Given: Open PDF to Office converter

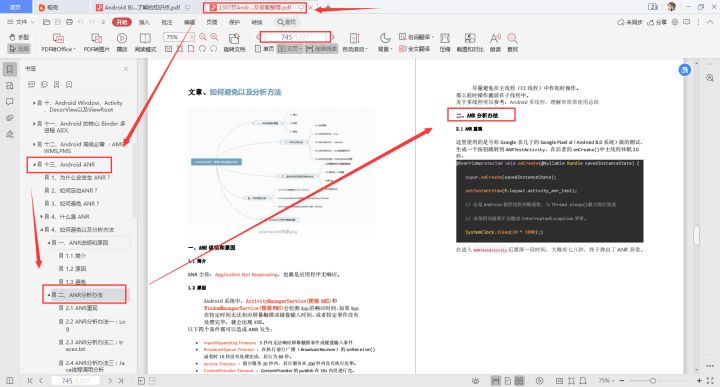Looking at the screenshot, I should [x=58, y=43].
